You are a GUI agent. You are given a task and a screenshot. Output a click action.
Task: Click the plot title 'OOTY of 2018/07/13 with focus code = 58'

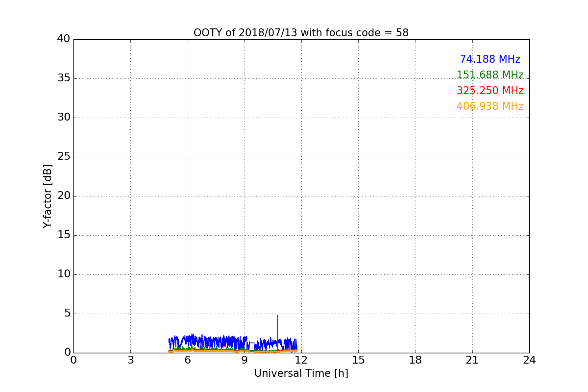pyautogui.click(x=301, y=33)
